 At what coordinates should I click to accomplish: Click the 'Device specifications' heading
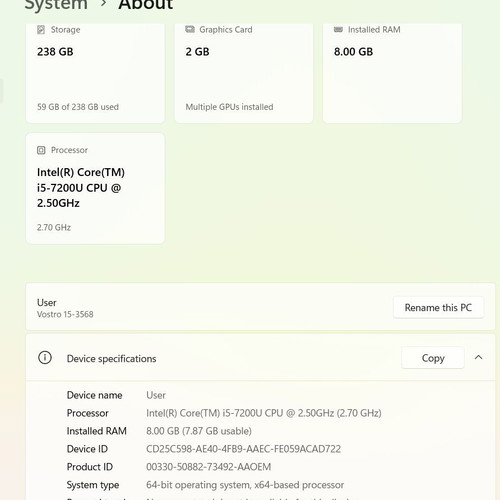click(111, 359)
